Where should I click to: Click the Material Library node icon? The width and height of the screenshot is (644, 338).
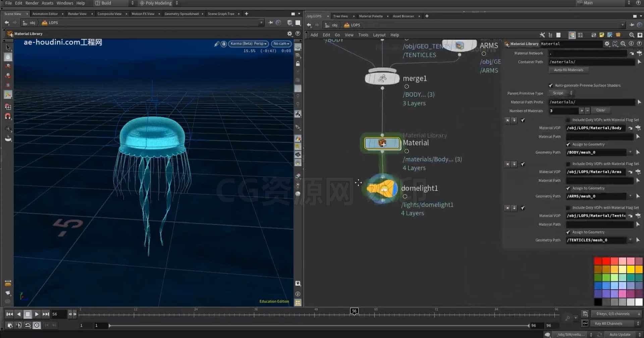pos(382,144)
